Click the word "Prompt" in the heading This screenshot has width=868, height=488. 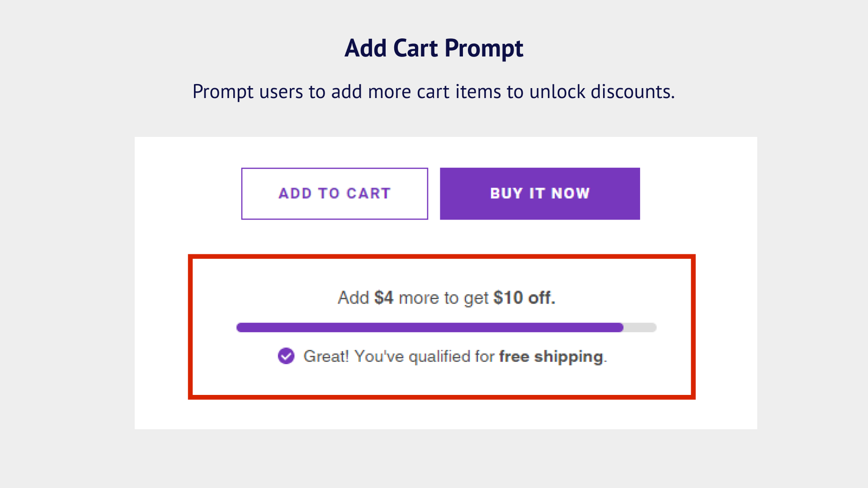coord(484,49)
